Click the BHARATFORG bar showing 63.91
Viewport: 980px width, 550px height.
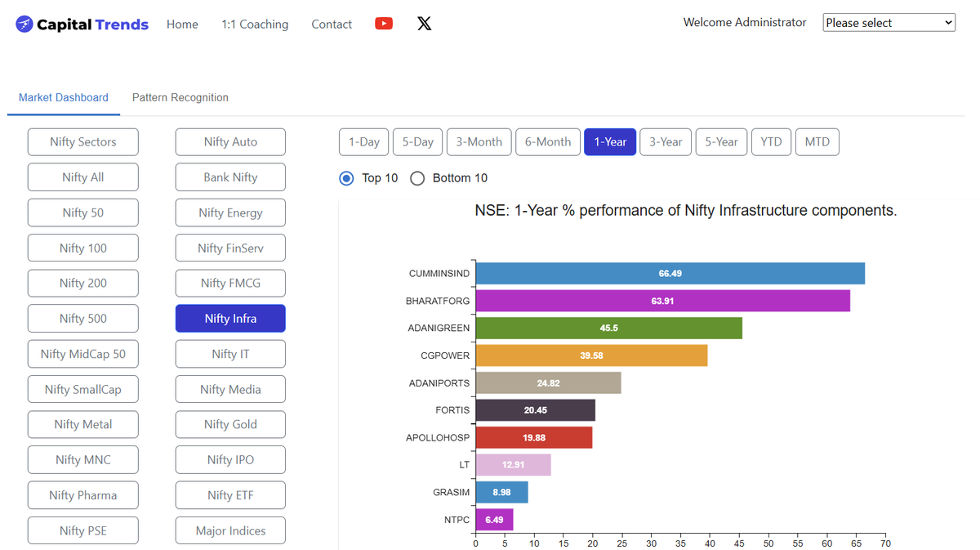663,301
